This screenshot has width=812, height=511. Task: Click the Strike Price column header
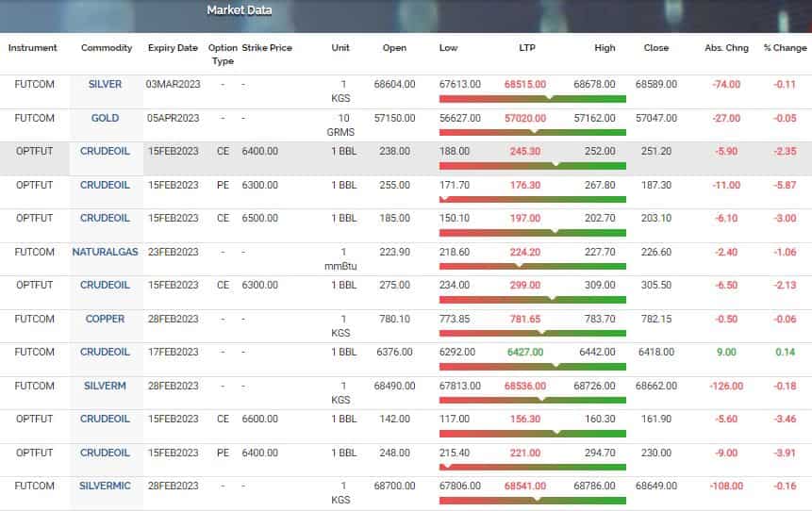267,48
